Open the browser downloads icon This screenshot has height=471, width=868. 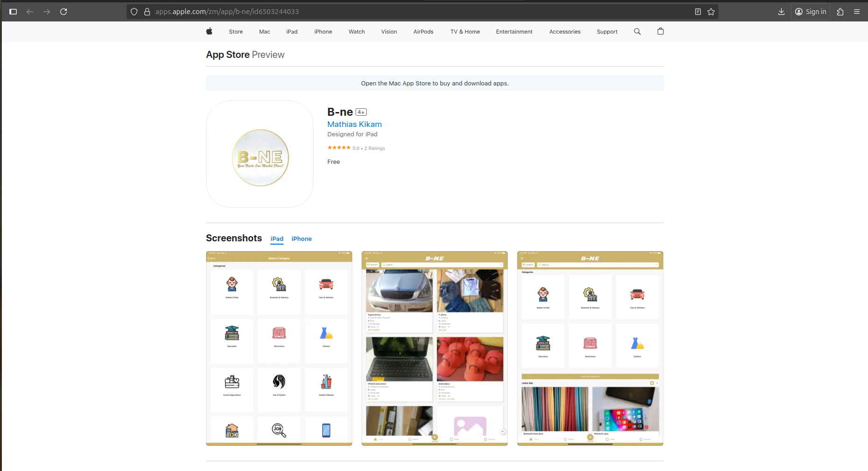(x=781, y=12)
